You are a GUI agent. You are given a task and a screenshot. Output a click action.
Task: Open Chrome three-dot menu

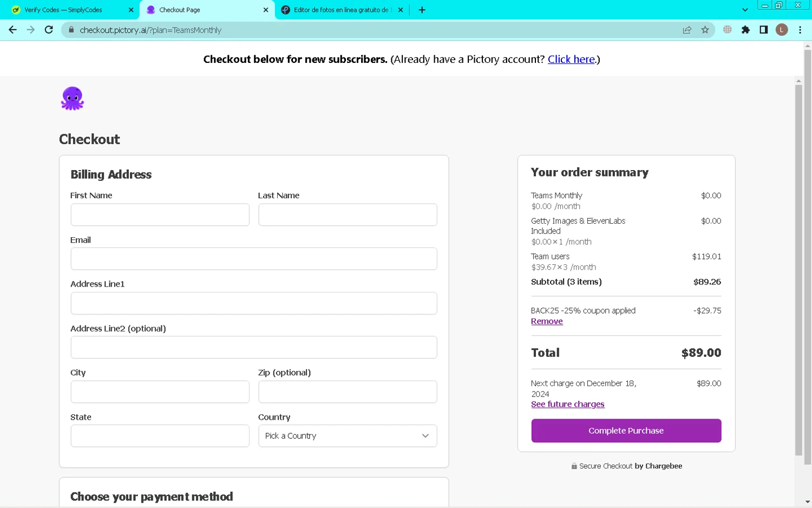pos(800,30)
